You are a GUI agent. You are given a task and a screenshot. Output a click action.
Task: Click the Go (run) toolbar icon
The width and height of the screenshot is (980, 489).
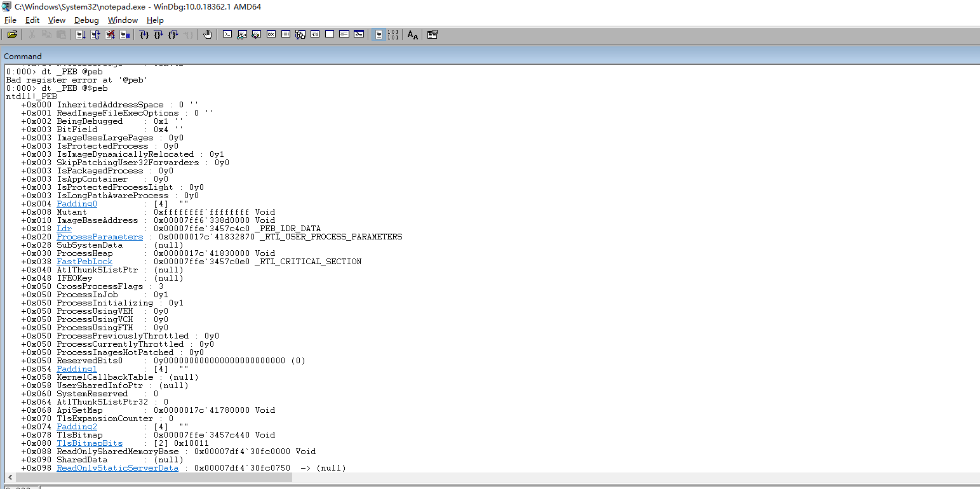[81, 34]
